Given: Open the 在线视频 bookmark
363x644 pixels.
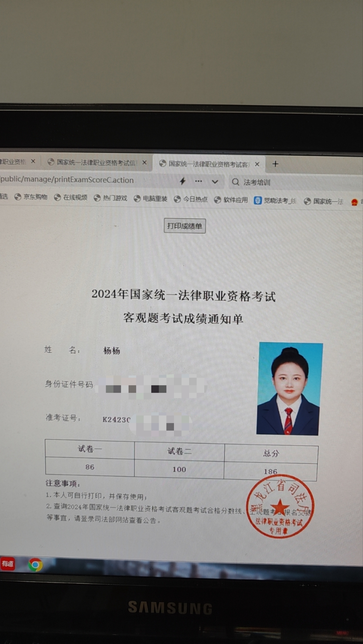Looking at the screenshot, I should pos(71,198).
